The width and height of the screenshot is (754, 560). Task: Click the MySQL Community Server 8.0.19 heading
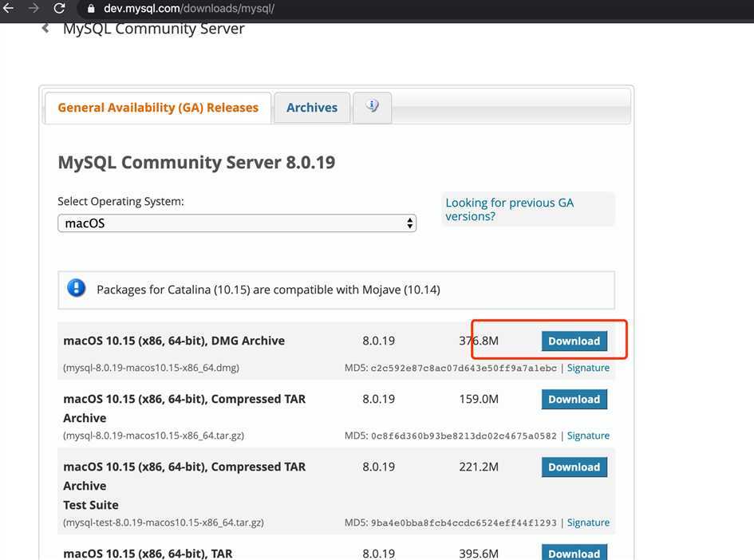[196, 163]
